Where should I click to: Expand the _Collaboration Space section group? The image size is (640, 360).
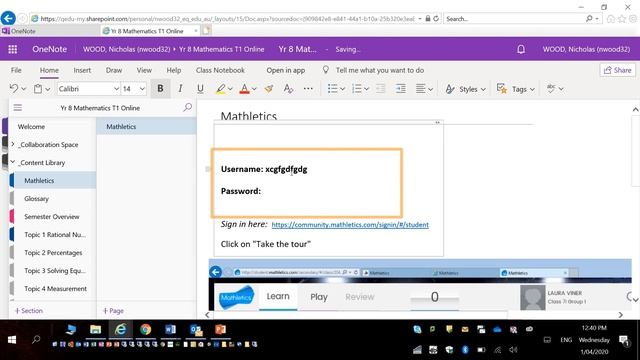tap(13, 144)
